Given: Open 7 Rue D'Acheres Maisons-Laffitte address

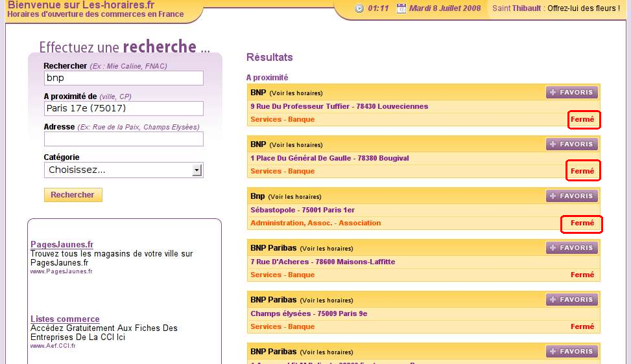Looking at the screenshot, I should (323, 262).
